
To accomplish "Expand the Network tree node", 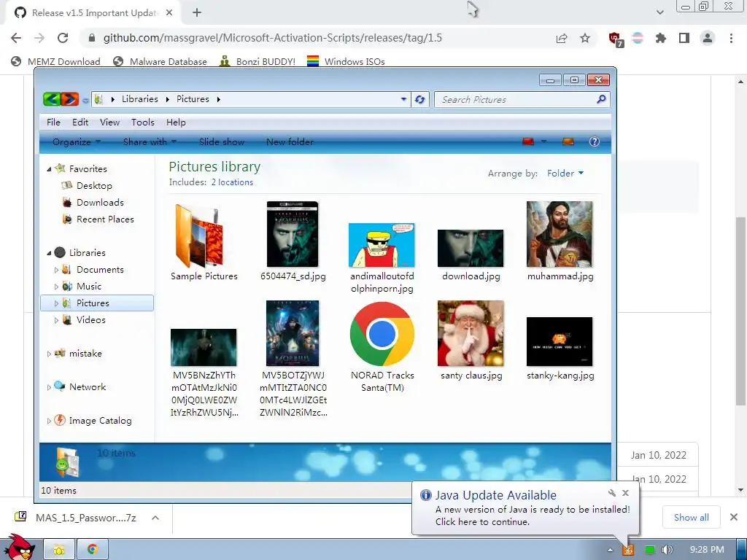I will 49,387.
